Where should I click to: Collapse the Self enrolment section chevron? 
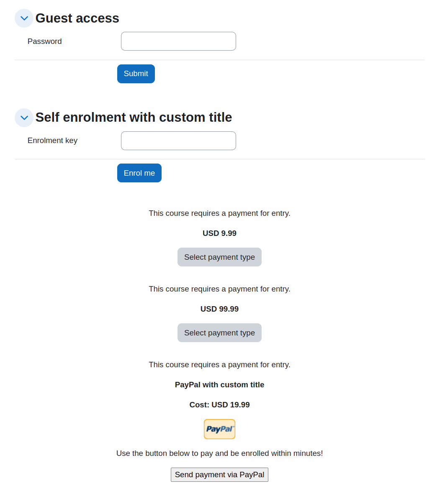[x=24, y=118]
